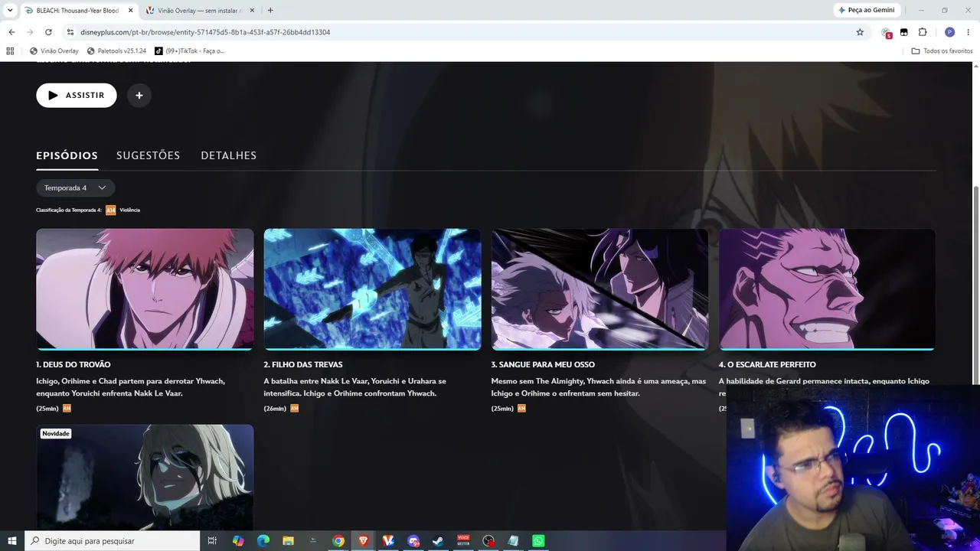Image resolution: width=980 pixels, height=551 pixels.
Task: Switch to the EPISÓDIOS tab
Action: pos(67,155)
